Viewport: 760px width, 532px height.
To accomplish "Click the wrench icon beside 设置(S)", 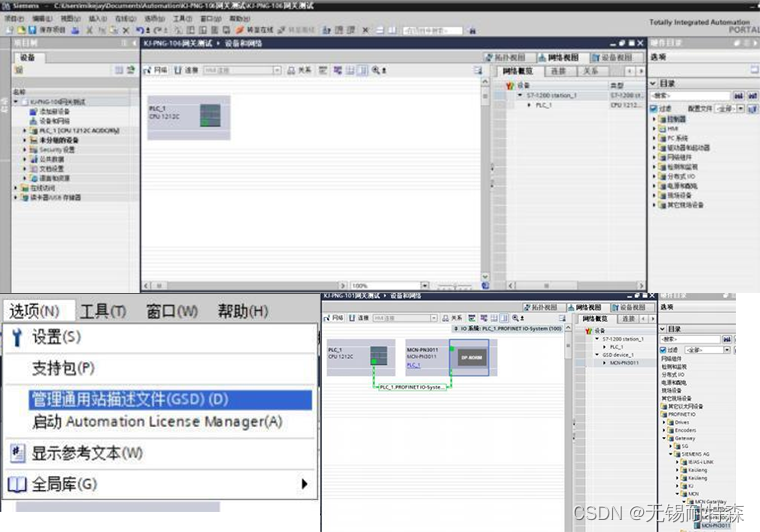I will pos(17,337).
